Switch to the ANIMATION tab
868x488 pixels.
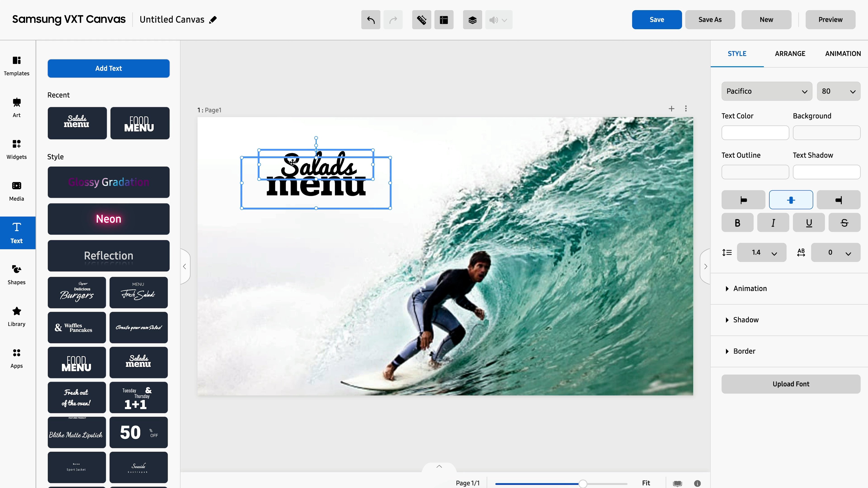point(843,54)
